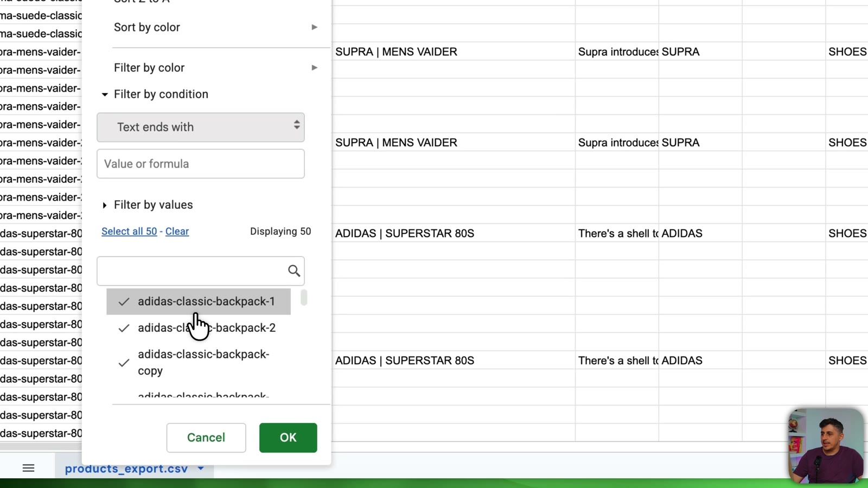Click the values list scrollbar thumb
Viewport: 868px width, 488px height.
[x=304, y=297]
